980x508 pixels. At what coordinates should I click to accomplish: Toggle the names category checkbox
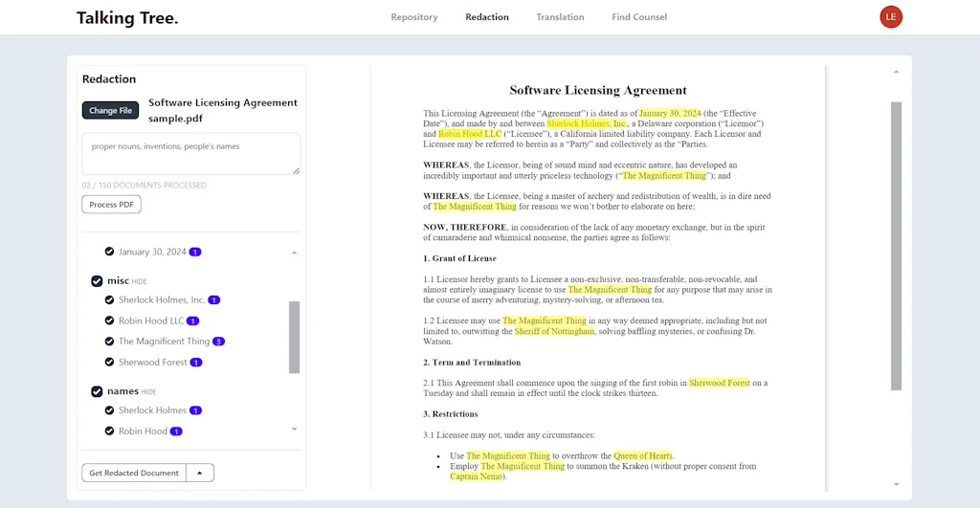point(97,391)
